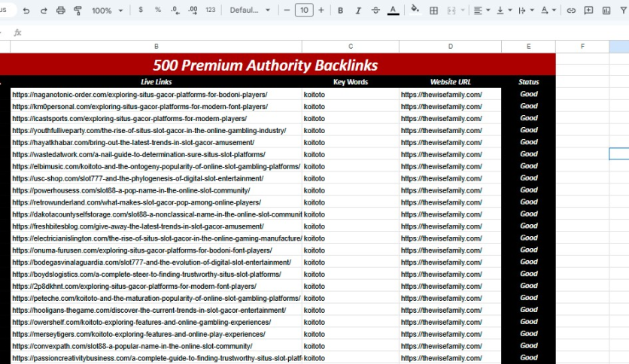Viewport: 629px width, 364px height.
Task: Select the Key Words header cell
Action: click(350, 82)
